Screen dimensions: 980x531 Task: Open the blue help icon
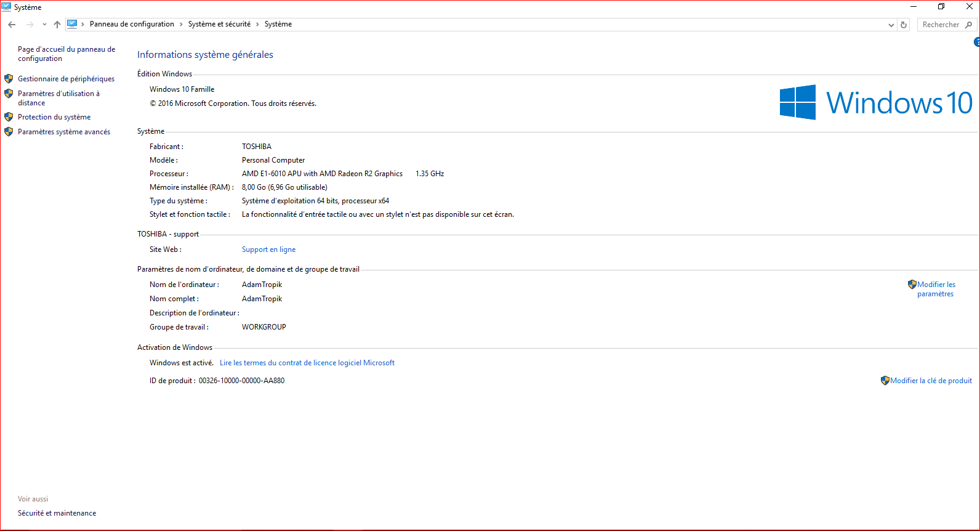[x=977, y=42]
